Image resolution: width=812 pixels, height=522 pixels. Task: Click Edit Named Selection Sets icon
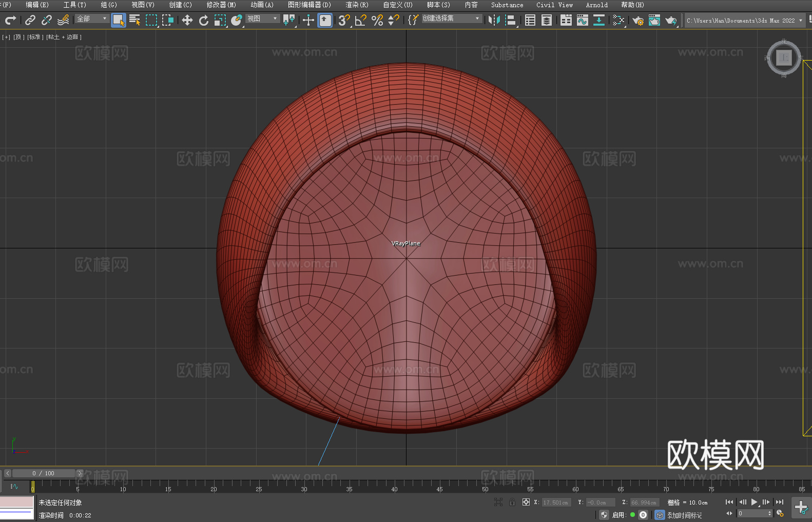(413, 20)
